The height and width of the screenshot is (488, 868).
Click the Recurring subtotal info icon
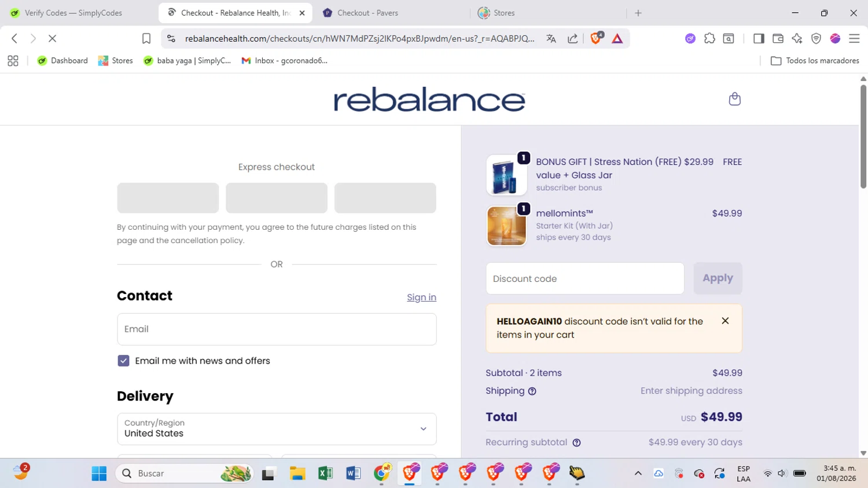pos(576,443)
